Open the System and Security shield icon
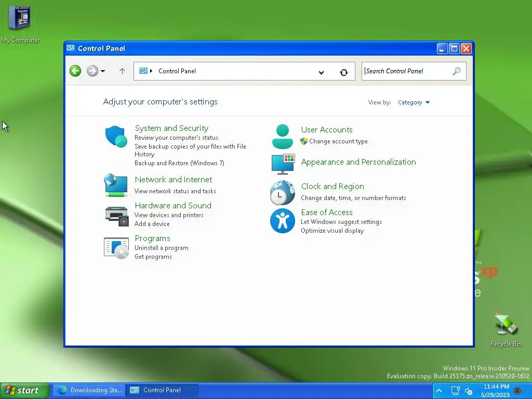Screen dimensions: 532x399 pos(116,137)
